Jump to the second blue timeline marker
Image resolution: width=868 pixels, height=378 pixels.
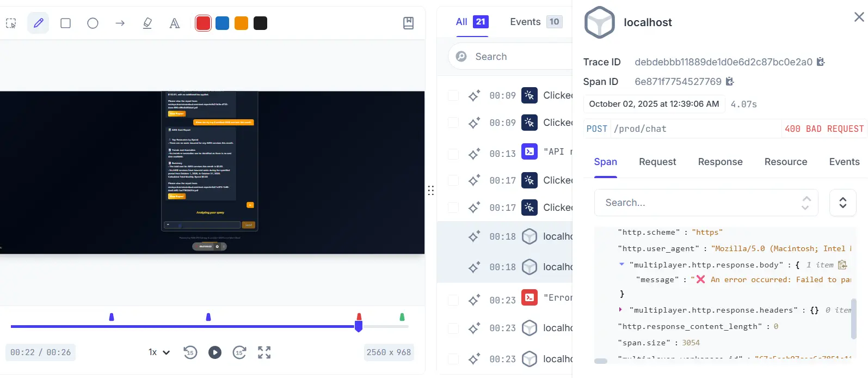click(x=208, y=316)
